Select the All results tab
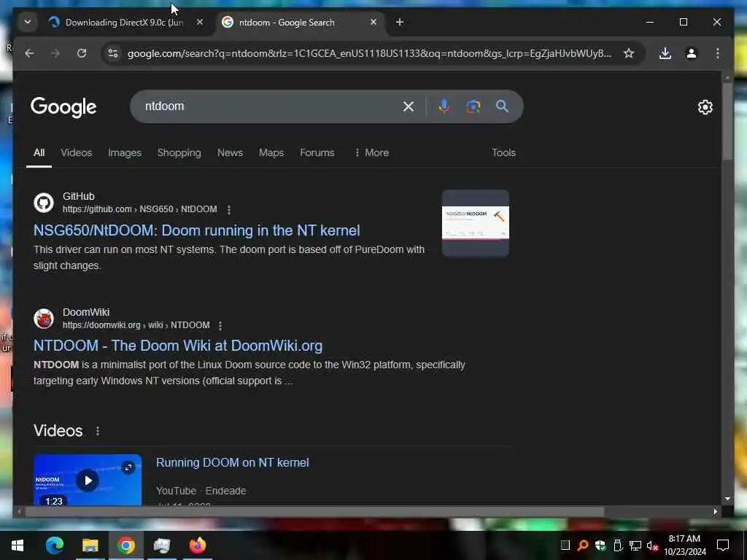 click(x=39, y=153)
